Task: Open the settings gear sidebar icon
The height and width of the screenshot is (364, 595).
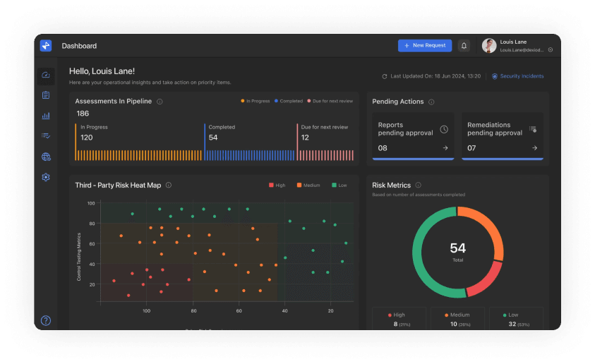Action: point(46,177)
